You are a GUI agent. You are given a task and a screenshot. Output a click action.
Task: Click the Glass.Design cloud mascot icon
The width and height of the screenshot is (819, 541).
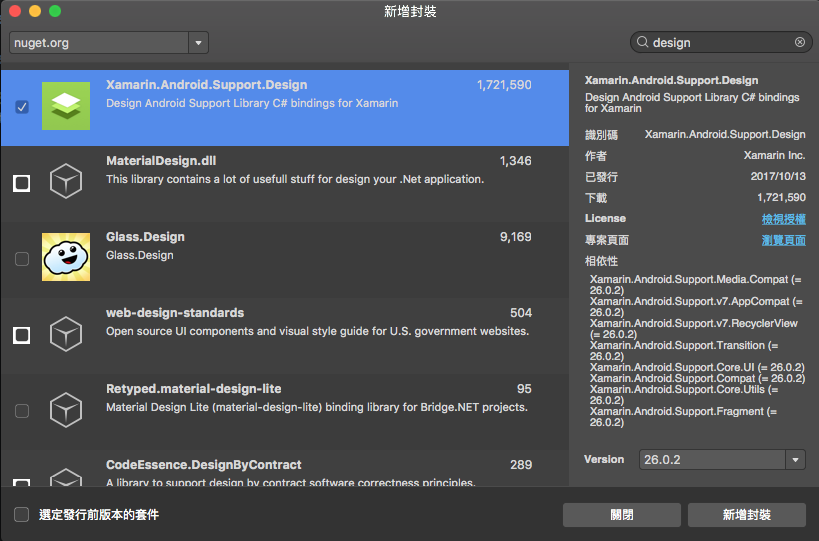point(66,257)
